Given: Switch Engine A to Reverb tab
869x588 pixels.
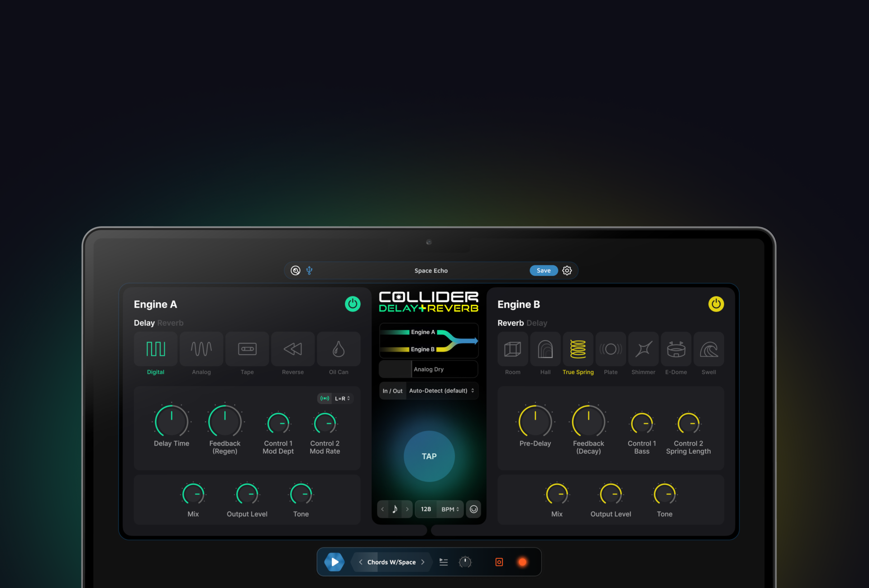Looking at the screenshot, I should 170,323.
